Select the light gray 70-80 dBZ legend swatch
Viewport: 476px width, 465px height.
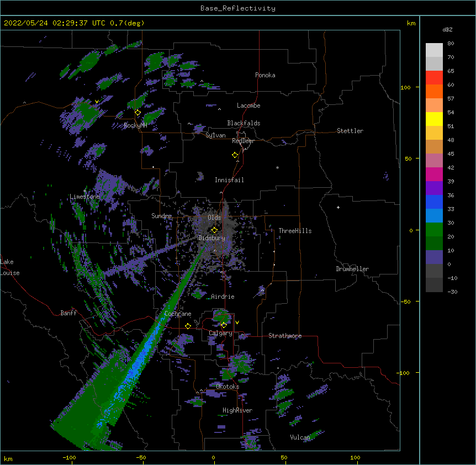[434, 50]
